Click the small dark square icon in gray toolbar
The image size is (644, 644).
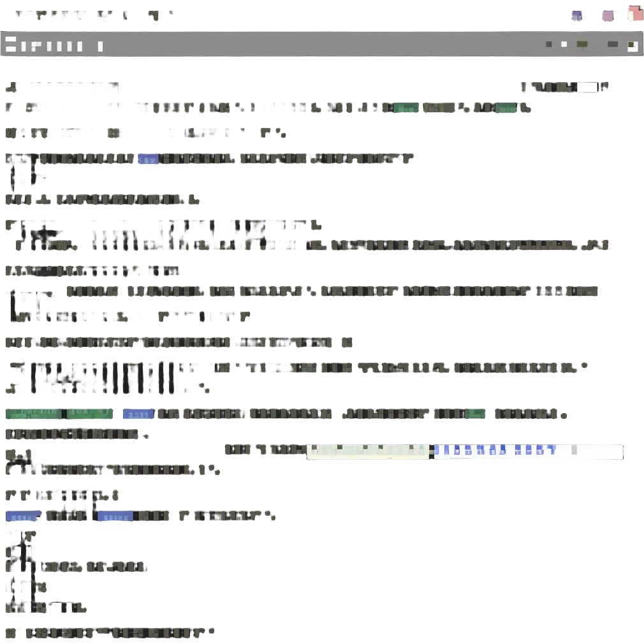[x=548, y=45]
